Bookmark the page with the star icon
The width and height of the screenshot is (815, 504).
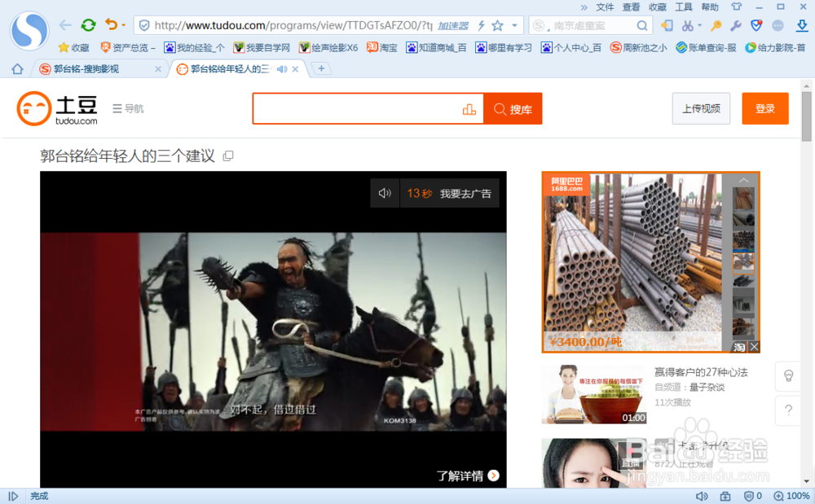[x=497, y=25]
